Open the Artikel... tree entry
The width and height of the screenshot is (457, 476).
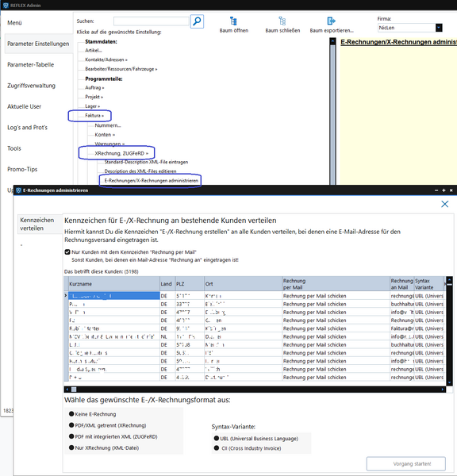94,51
